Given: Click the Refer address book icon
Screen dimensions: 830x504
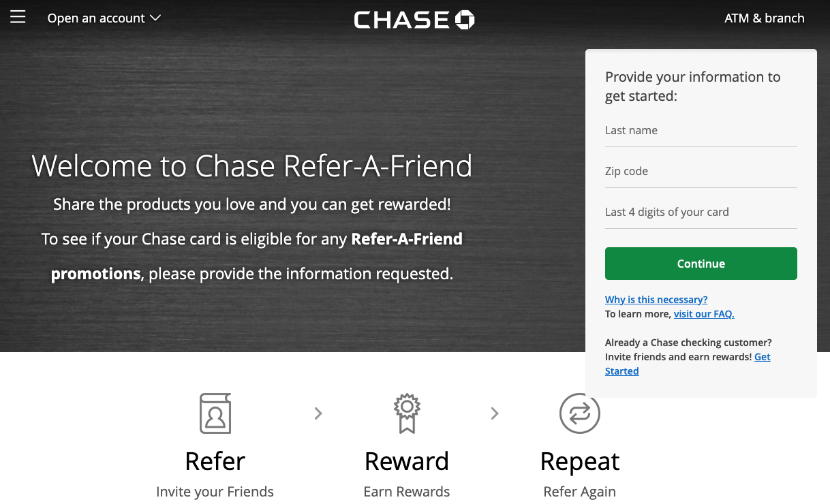Looking at the screenshot, I should pyautogui.click(x=215, y=413).
